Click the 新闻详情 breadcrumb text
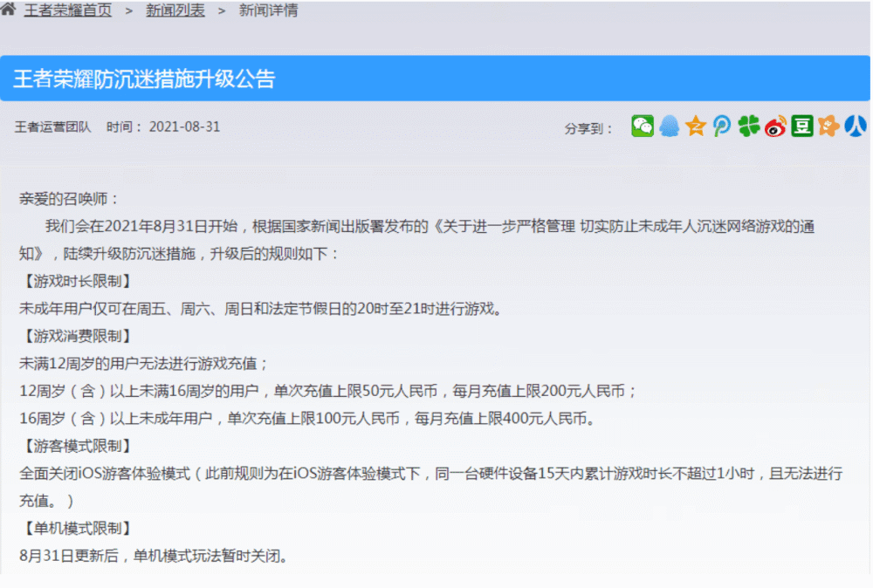Viewport: 873px width, 588px height. 268,10
